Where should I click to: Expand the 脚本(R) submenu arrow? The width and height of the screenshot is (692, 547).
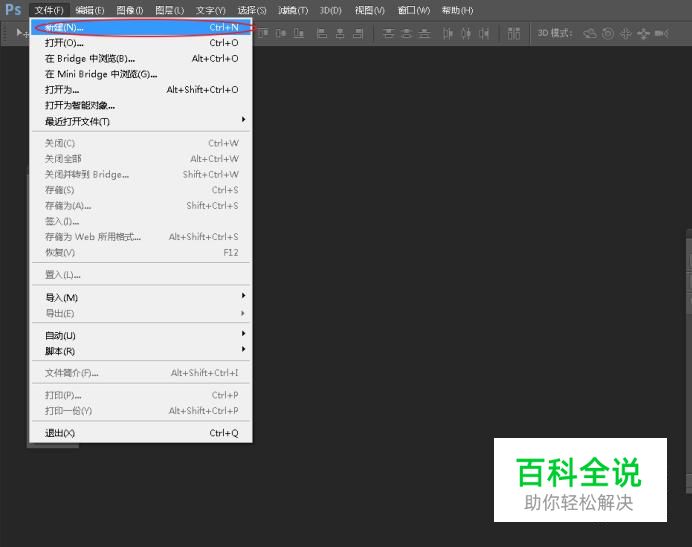click(x=243, y=349)
